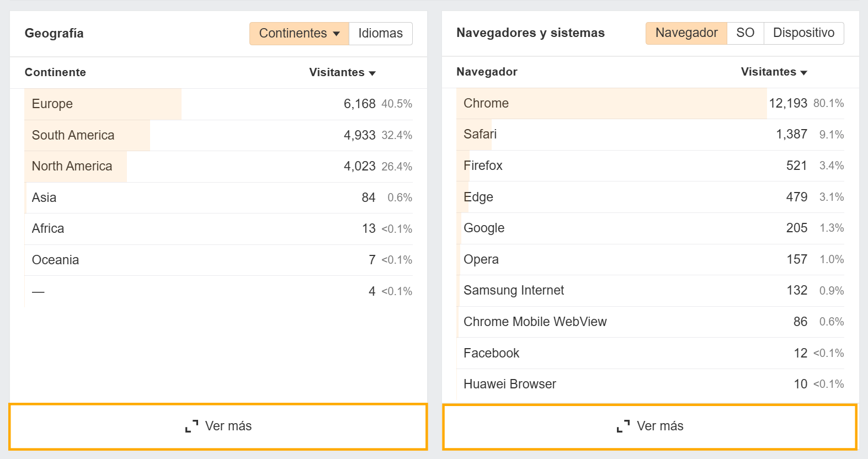Click expand icon in Navegadores Ver más
This screenshot has height=459, width=868.
(623, 426)
